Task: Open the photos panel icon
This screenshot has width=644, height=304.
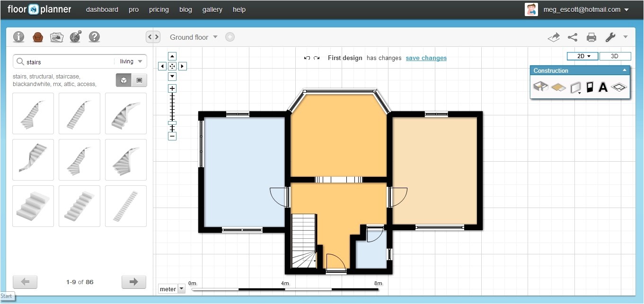Action: pos(57,37)
